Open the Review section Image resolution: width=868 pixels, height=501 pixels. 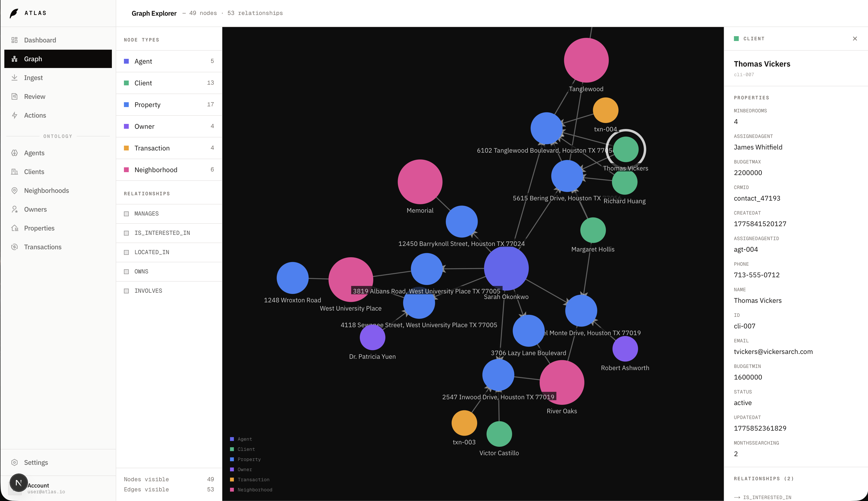pyautogui.click(x=58, y=96)
